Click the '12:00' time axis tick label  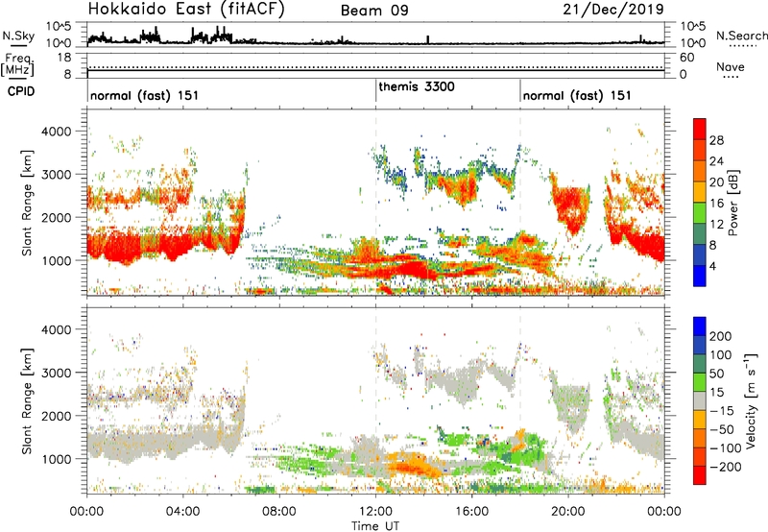coord(375,512)
